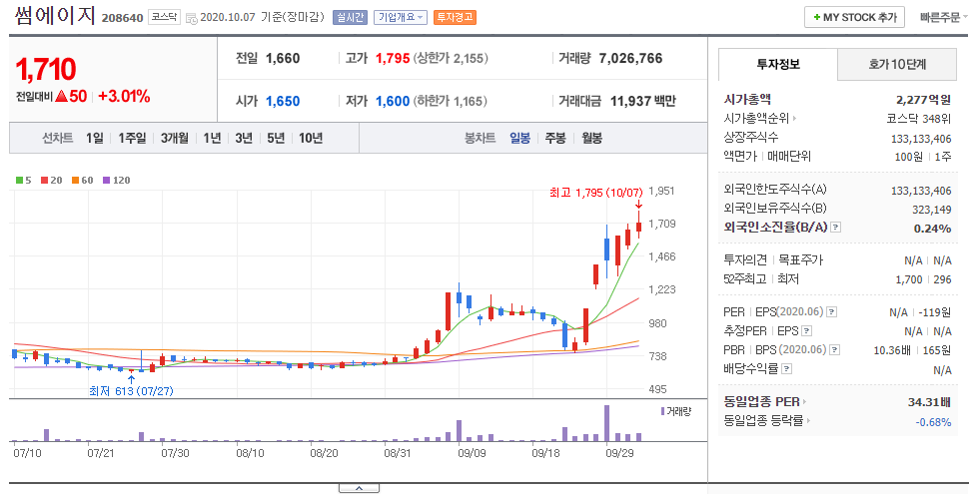Click the 최고 1,795 (10/07) chart marker

tap(595, 193)
